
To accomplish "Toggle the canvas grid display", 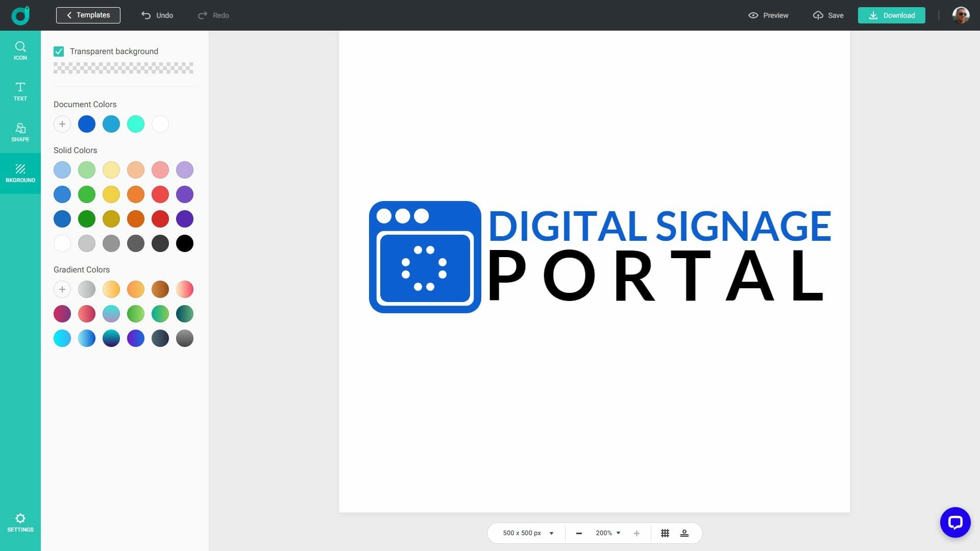I will coord(665,533).
